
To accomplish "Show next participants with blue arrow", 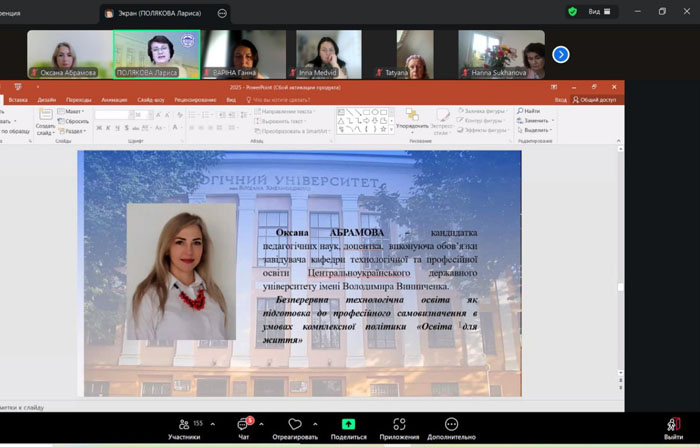I will click(561, 54).
